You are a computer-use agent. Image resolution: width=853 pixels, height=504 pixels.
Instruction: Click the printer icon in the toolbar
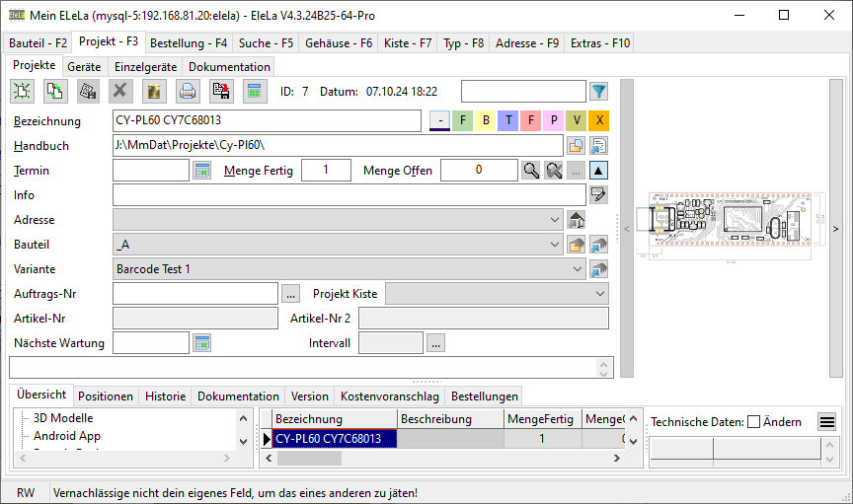pos(188,92)
